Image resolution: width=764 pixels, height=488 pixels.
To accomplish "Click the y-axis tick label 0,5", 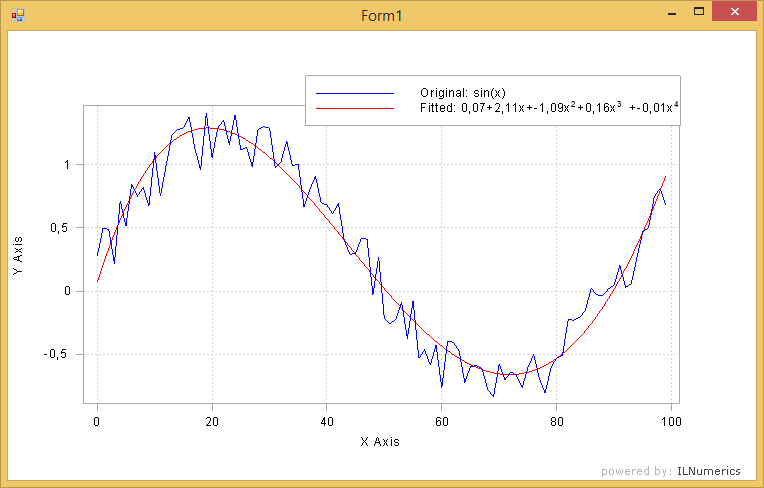I will [x=60, y=228].
